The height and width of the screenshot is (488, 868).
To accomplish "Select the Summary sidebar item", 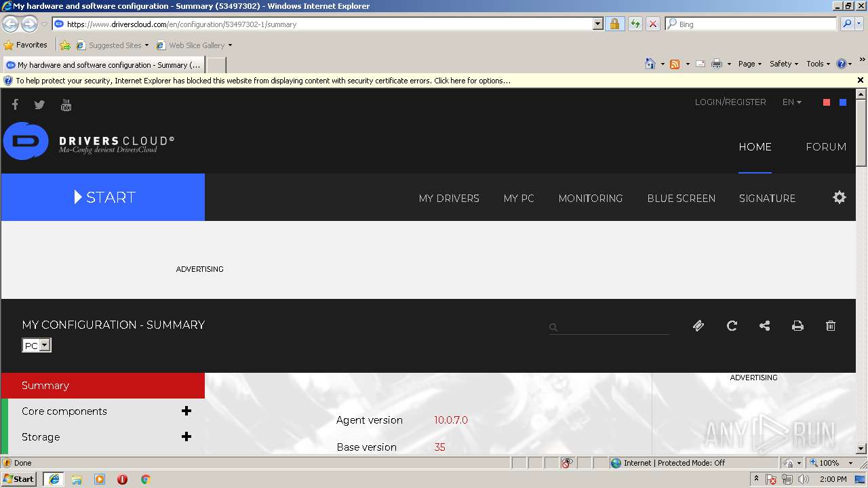I will 102,386.
